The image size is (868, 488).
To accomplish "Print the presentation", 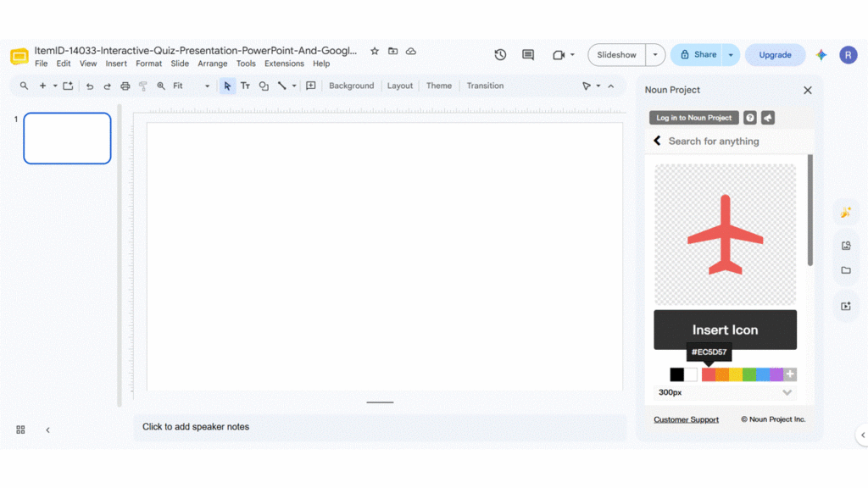I will pos(125,86).
